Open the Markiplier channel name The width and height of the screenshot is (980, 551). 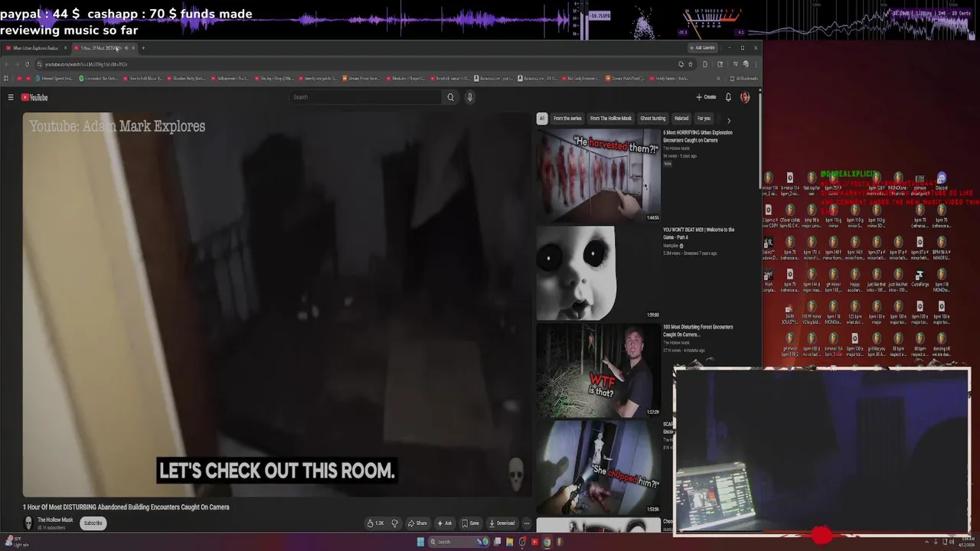(671, 246)
